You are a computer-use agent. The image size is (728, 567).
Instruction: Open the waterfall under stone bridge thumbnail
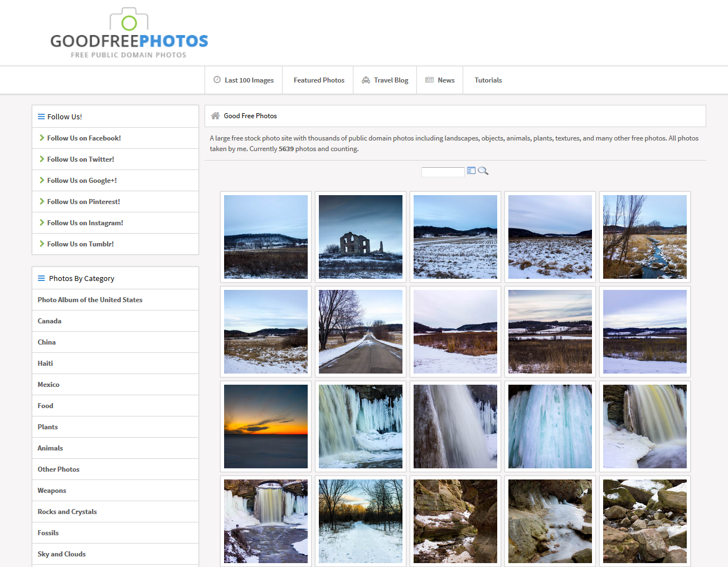[266, 521]
